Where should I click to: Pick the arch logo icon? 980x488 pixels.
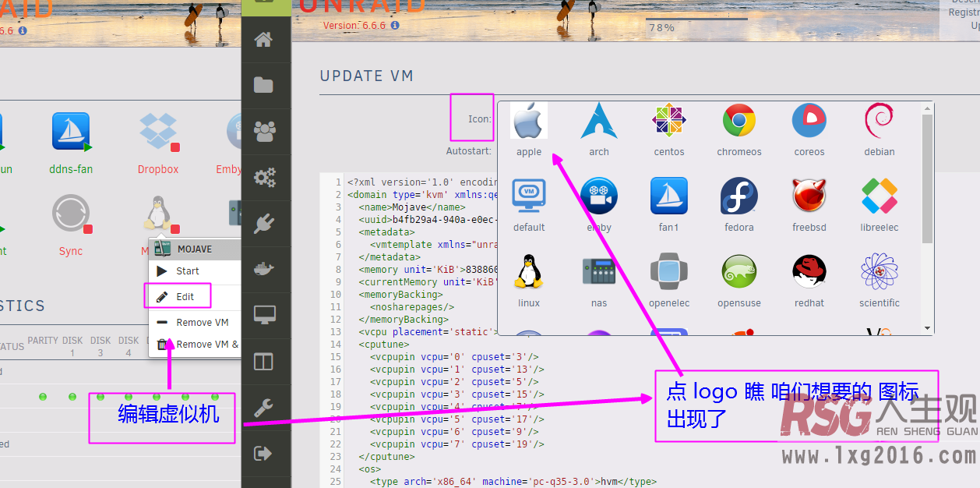pyautogui.click(x=599, y=121)
